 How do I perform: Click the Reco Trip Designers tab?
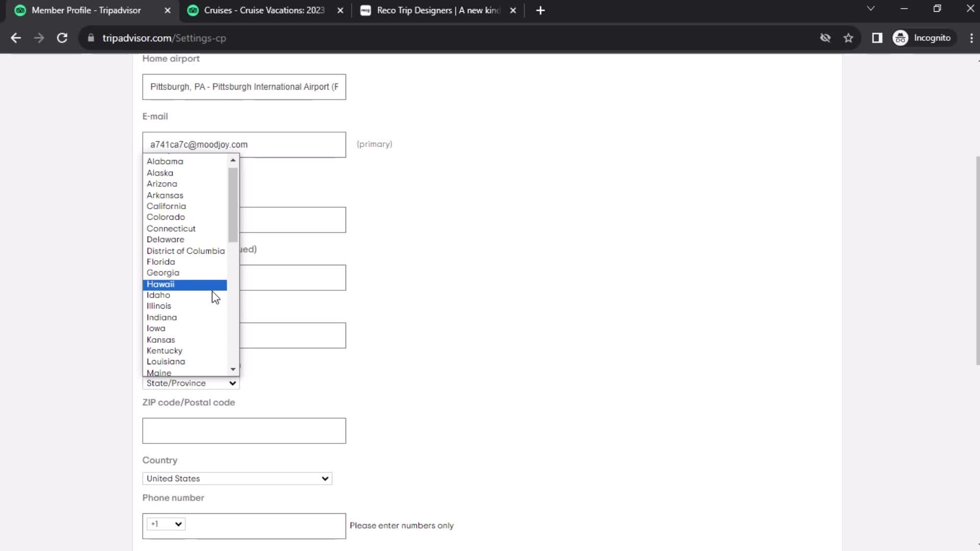click(x=438, y=10)
